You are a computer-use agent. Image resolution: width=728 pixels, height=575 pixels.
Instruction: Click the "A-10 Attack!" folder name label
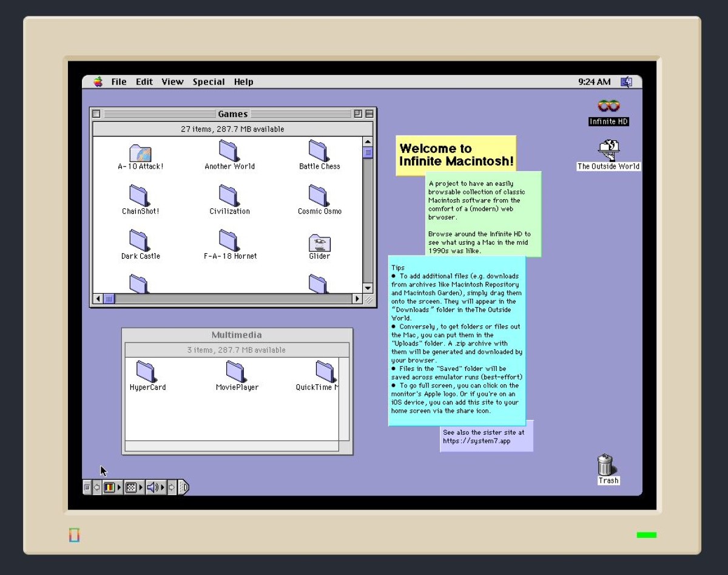[140, 166]
